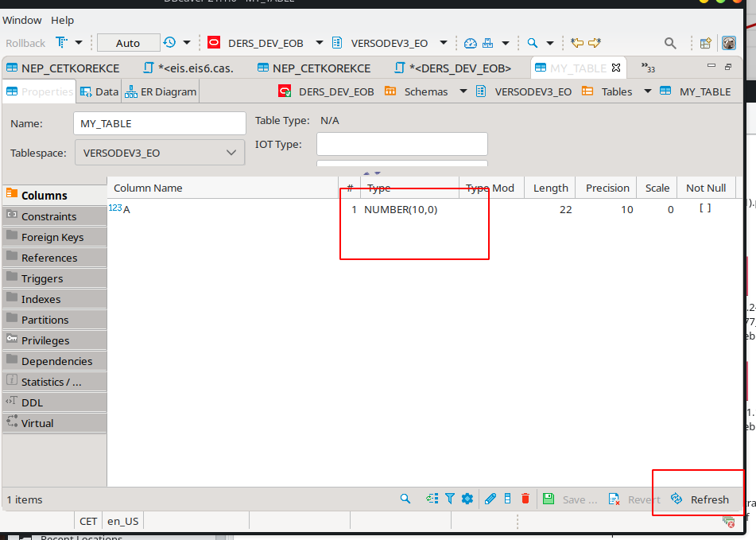Select the pencil edit icon near the trash icon
Image resolution: width=756 pixels, height=540 pixels.
(x=490, y=499)
